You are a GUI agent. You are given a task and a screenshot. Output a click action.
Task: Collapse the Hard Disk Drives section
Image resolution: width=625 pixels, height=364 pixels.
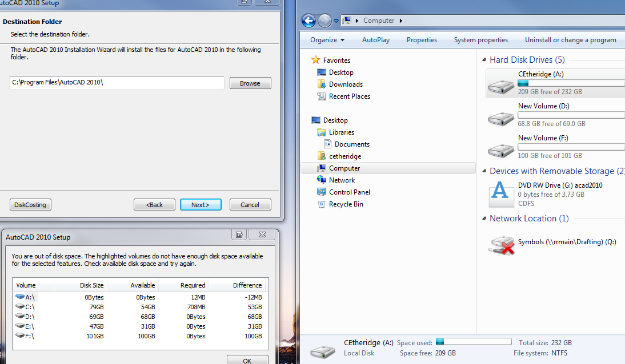[483, 59]
